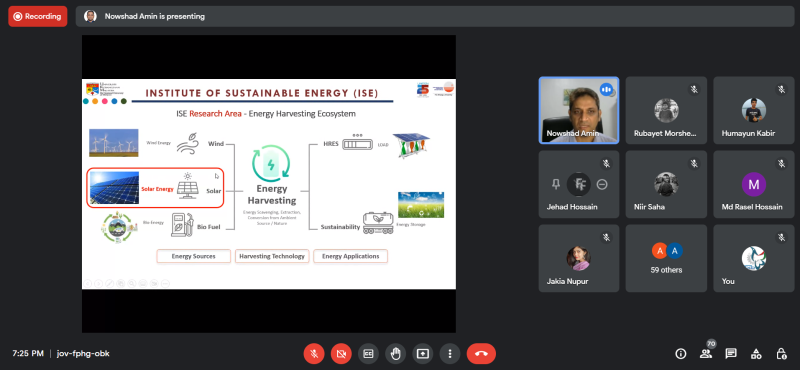
Task: Click the Energy Sources label on slide
Action: (193, 256)
